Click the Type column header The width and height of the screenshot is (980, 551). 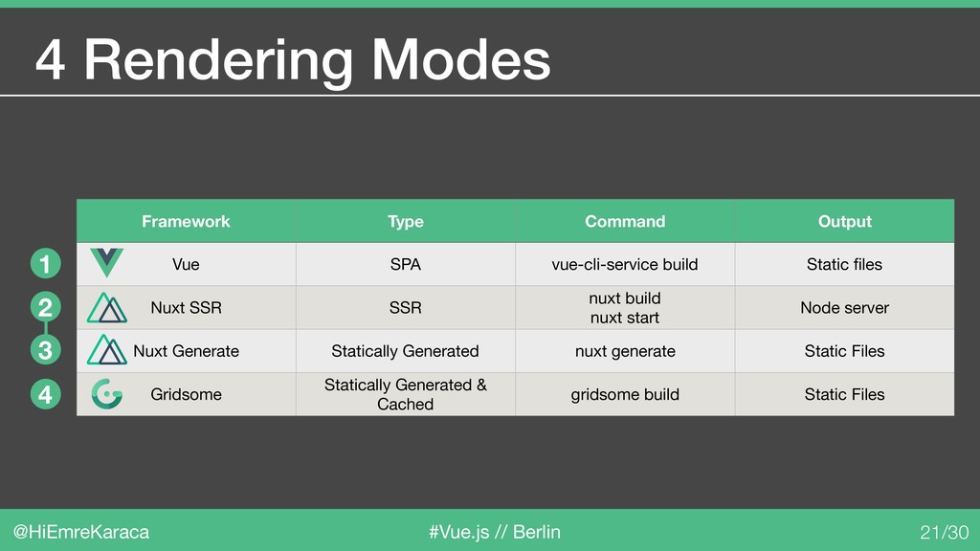(x=406, y=221)
